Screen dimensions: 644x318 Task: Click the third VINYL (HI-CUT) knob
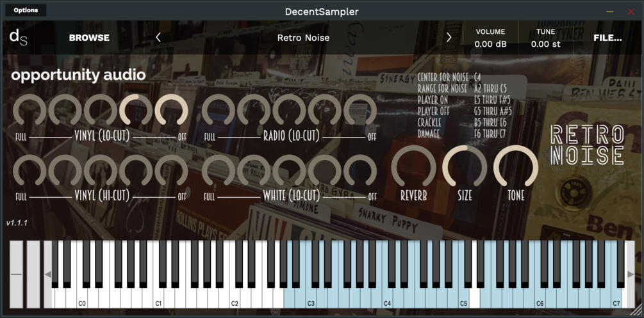101,171
